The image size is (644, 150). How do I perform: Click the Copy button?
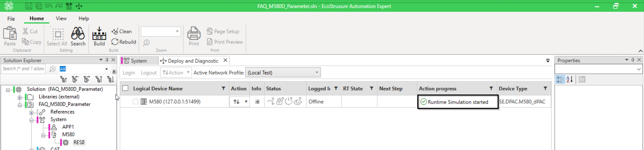pos(32,42)
